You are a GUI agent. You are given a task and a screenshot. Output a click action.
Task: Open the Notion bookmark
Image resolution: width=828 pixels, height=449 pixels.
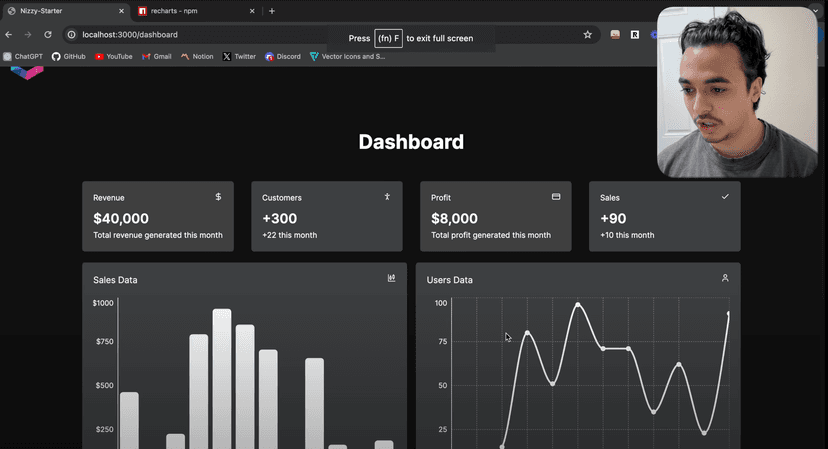pyautogui.click(x=198, y=57)
